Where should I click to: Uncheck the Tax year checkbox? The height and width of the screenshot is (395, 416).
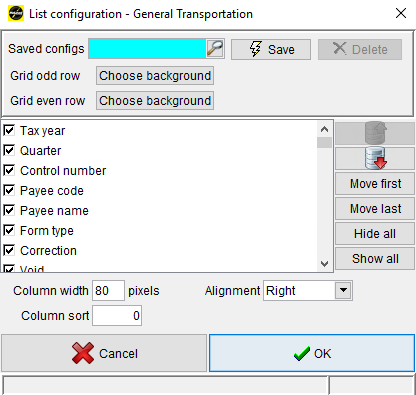[x=9, y=130]
